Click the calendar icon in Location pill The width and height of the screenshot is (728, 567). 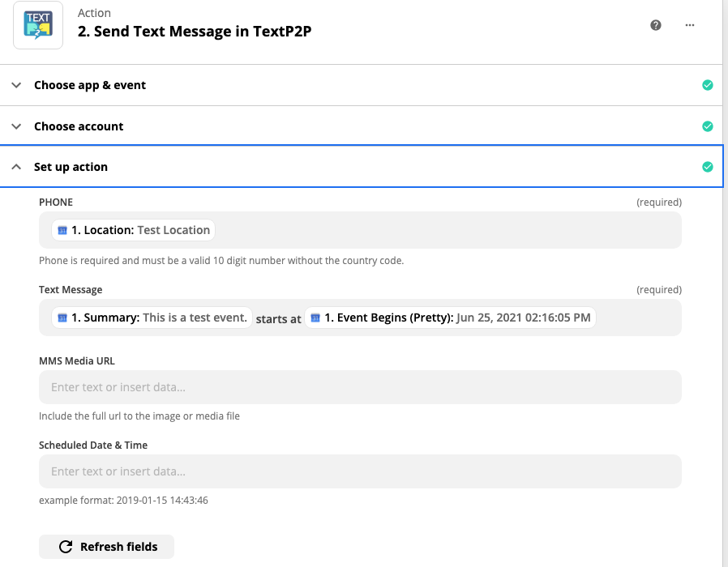click(62, 230)
